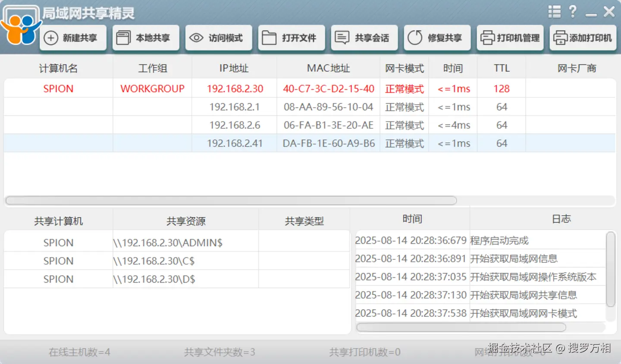Image resolution: width=621 pixels, height=364 pixels.
Task: Click the vertical scrollbar of the log panel
Action: (x=610, y=269)
